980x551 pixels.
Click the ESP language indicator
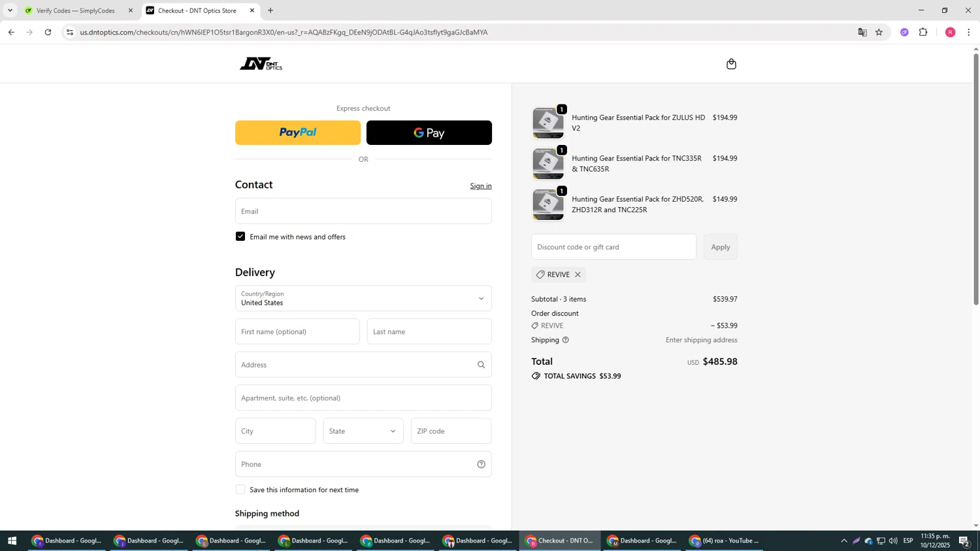pyautogui.click(x=908, y=541)
